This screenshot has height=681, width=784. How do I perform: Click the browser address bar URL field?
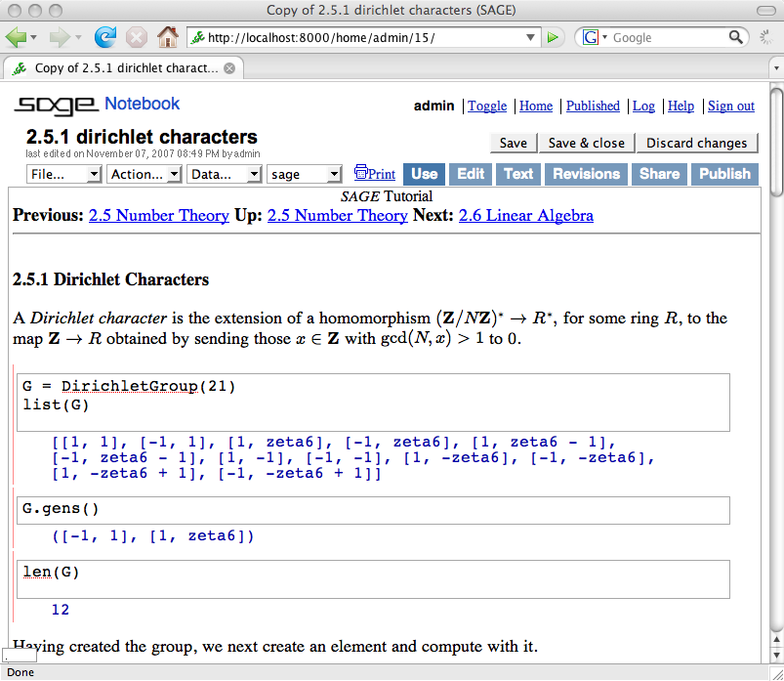365,37
